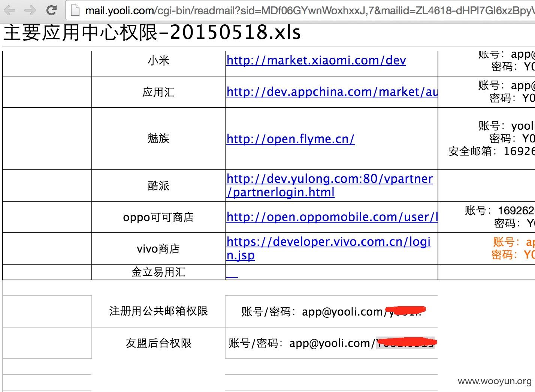This screenshot has height=392, width=535.
Task: Open the open.oppomobile.com user link
Action: pyautogui.click(x=332, y=217)
